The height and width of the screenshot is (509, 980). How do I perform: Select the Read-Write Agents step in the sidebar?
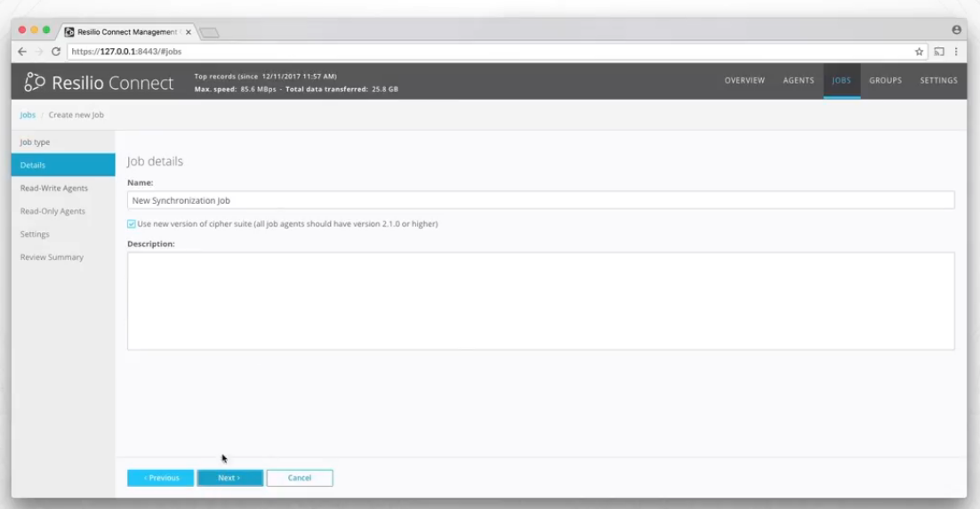click(54, 189)
